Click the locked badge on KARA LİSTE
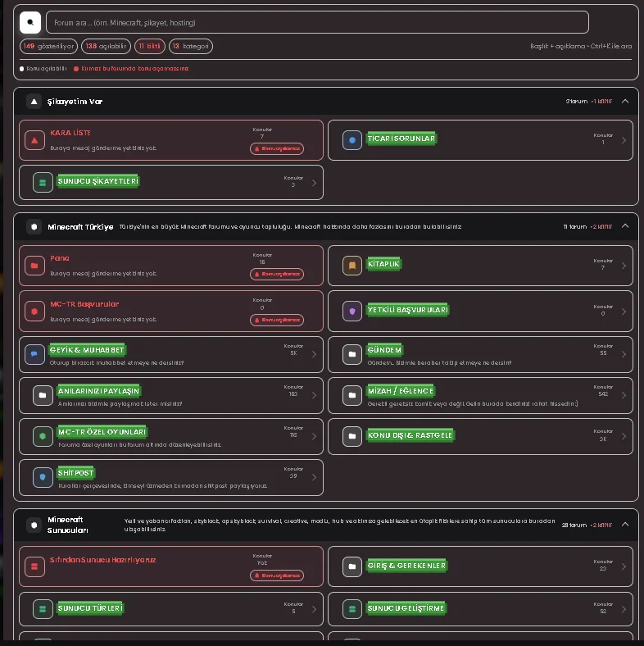 pos(277,148)
